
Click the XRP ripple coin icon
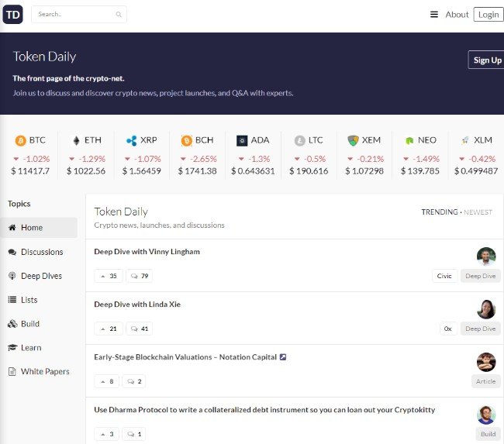(131, 140)
